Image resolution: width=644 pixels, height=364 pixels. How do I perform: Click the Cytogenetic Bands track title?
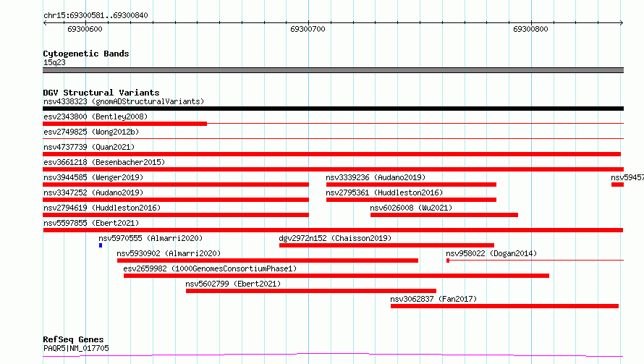[86, 54]
